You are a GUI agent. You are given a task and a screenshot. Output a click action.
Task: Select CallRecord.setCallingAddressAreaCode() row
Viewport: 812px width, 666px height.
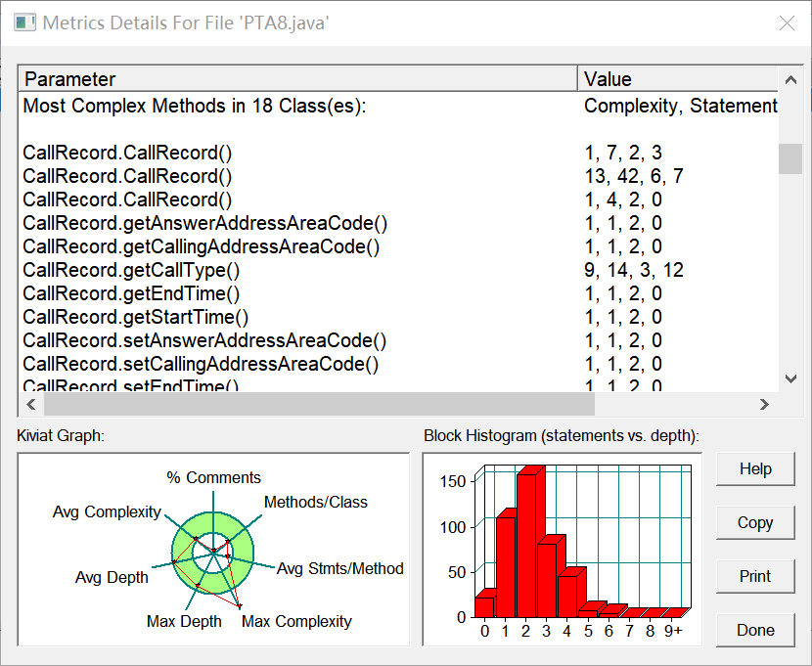[399, 365]
